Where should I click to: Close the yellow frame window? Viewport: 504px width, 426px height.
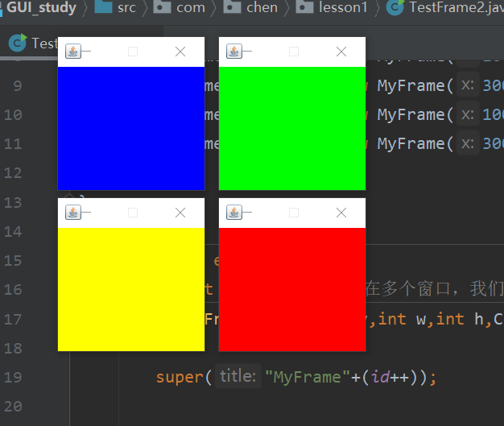point(180,213)
